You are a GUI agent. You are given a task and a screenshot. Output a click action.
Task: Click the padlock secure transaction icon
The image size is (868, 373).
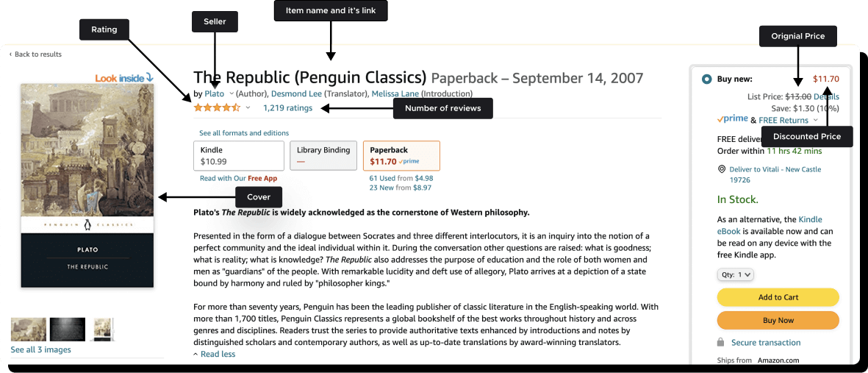[720, 343]
